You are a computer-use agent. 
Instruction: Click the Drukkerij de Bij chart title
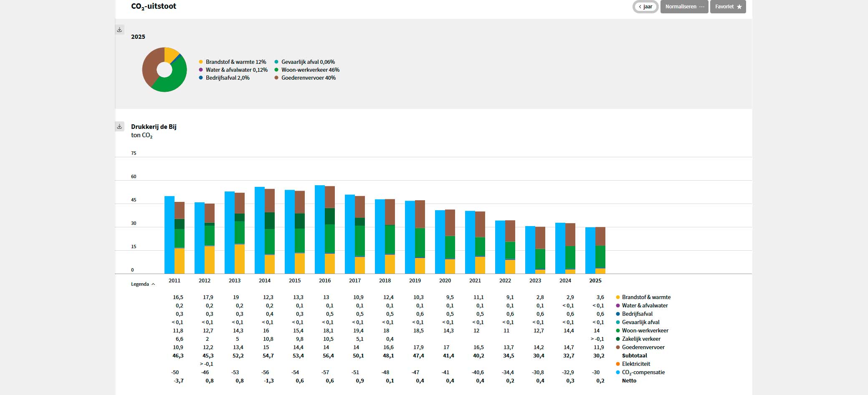tap(154, 127)
